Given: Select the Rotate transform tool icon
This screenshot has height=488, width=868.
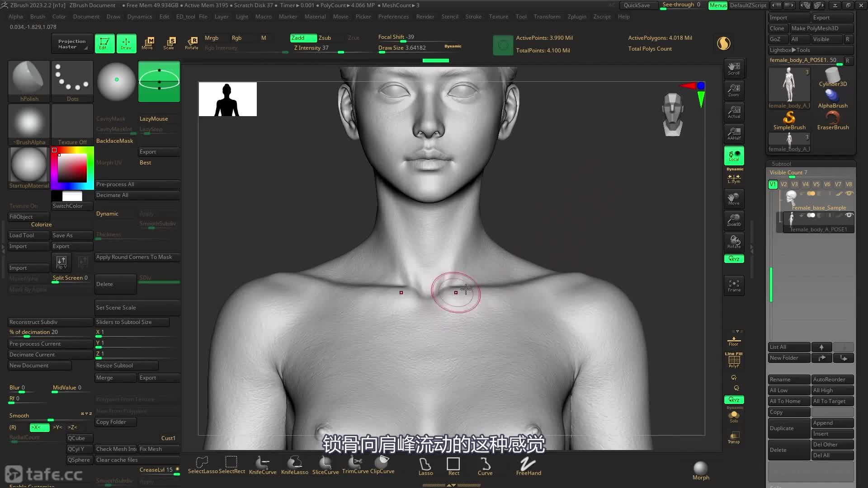Looking at the screenshot, I should coord(192,43).
